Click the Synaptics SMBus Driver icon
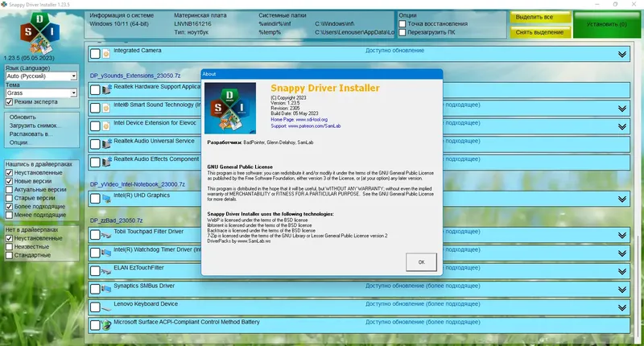Image resolution: width=644 pixels, height=346 pixels. 106,289
